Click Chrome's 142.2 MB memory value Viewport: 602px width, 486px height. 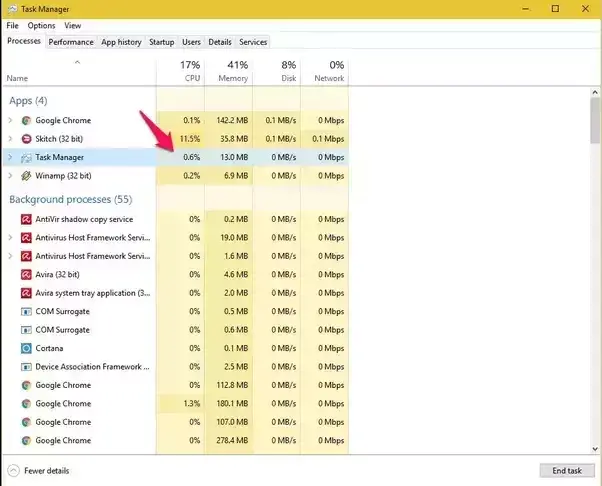tap(232, 121)
